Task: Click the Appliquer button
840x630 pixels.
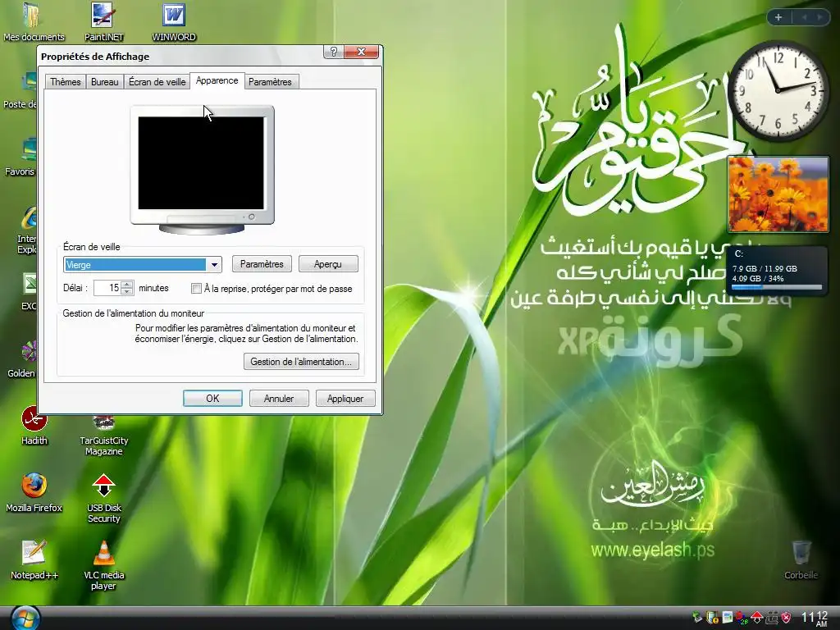Action: (345, 399)
